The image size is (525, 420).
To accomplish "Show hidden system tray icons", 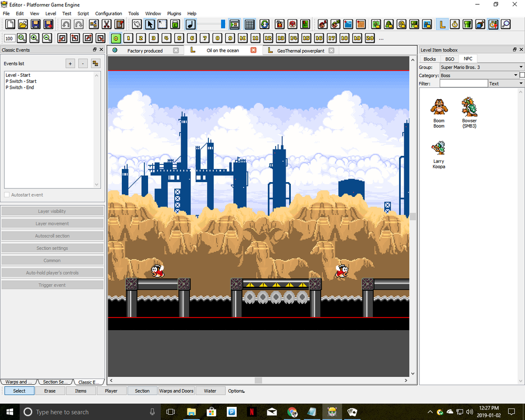I will pos(430,412).
